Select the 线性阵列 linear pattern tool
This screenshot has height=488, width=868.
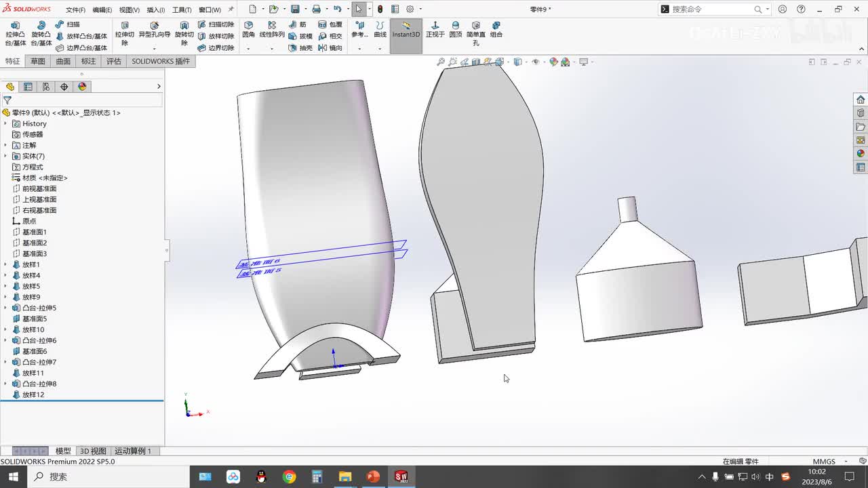coord(272,29)
